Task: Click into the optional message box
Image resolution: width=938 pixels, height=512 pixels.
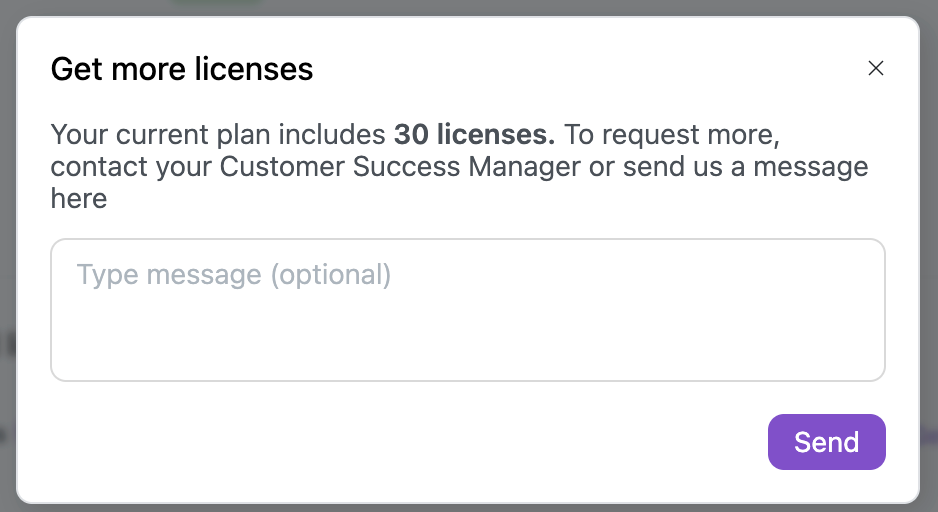Action: (468, 320)
